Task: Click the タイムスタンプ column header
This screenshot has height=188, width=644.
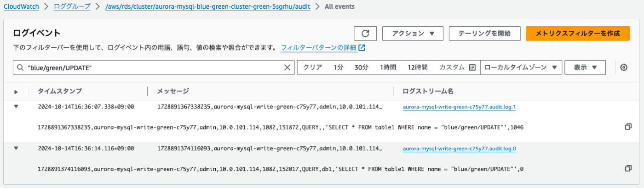Action: 60,91
